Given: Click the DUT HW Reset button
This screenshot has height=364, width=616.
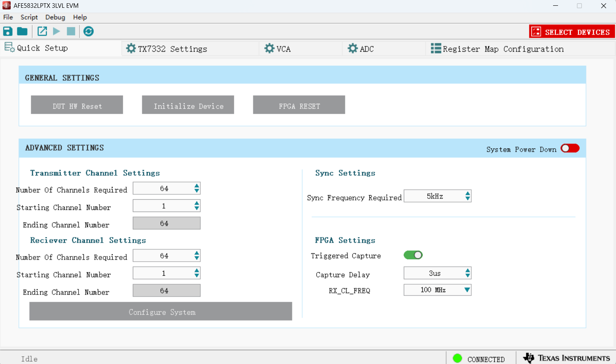Looking at the screenshot, I should click(x=77, y=105).
